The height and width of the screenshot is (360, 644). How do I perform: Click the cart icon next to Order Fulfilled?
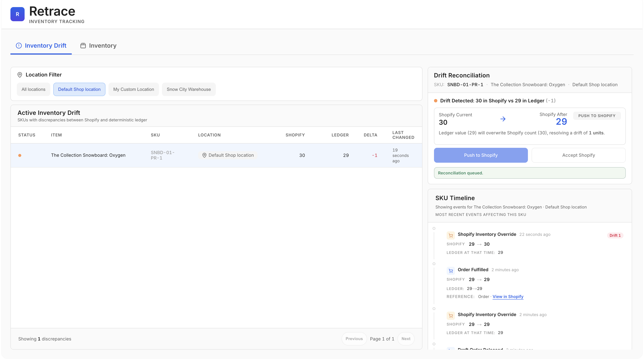(x=451, y=271)
